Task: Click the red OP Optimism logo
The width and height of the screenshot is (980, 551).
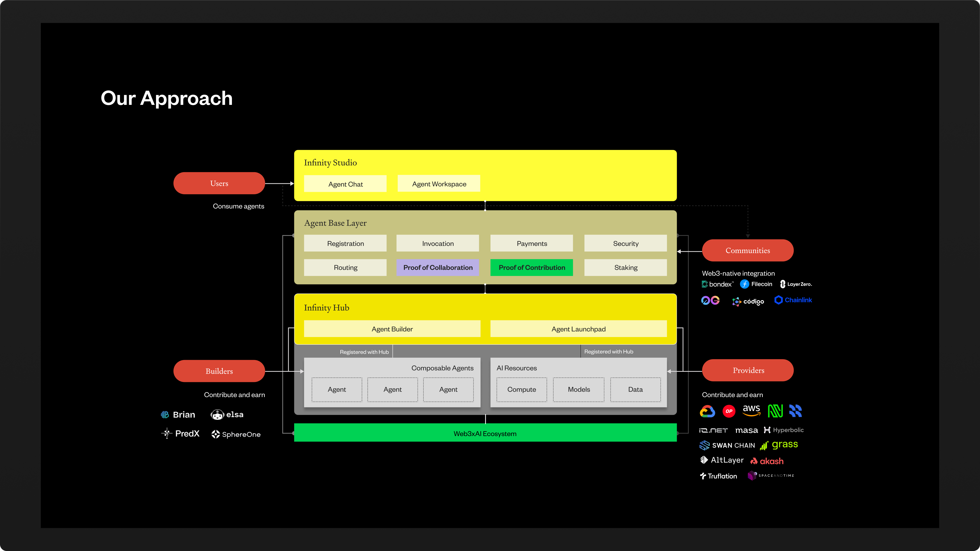Action: coord(729,411)
